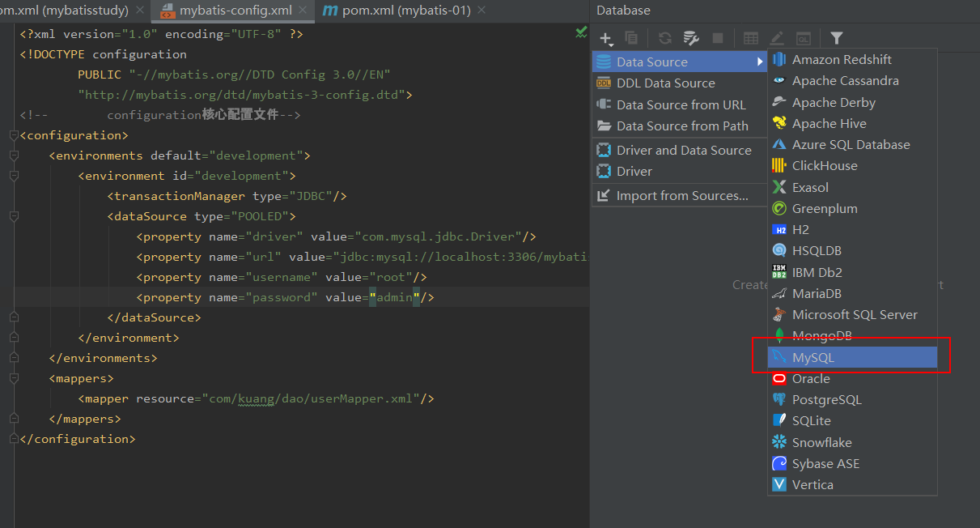980x528 pixels.
Task: Select the Greenplum data source
Action: point(852,208)
